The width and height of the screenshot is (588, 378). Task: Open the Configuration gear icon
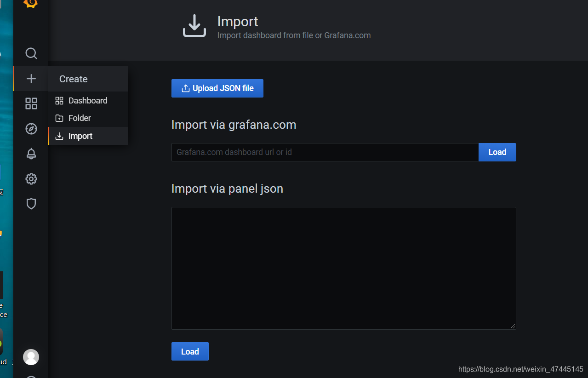tap(31, 179)
